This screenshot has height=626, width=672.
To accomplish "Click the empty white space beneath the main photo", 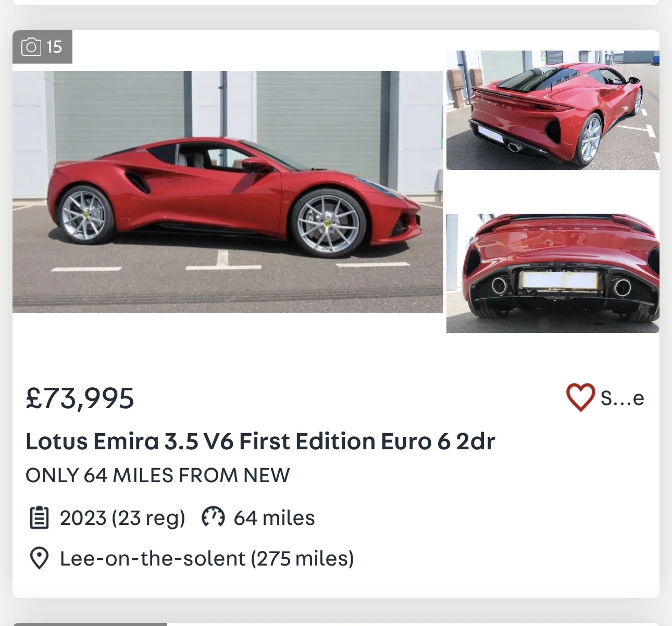I will coord(228,339).
